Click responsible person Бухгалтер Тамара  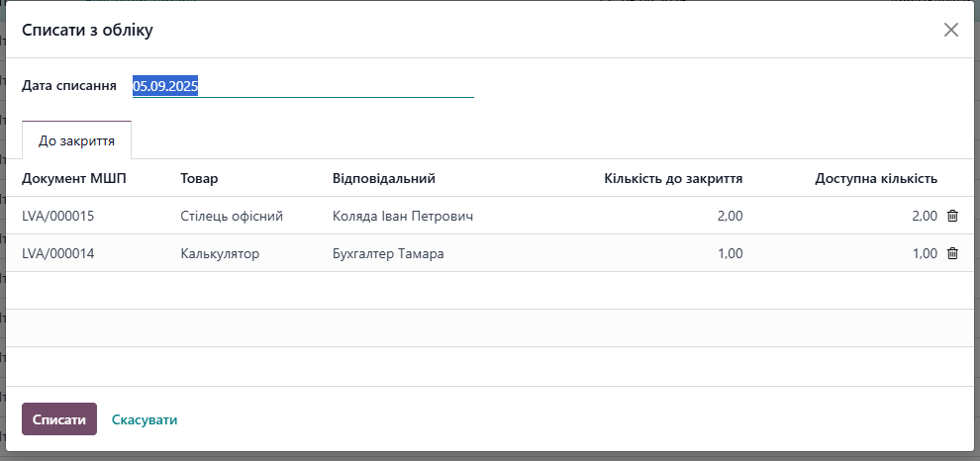(388, 253)
